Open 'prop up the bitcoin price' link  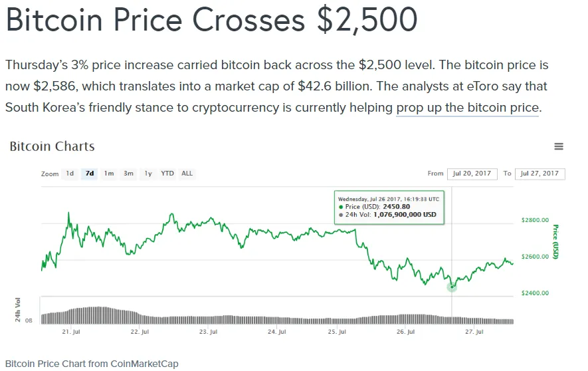point(468,108)
